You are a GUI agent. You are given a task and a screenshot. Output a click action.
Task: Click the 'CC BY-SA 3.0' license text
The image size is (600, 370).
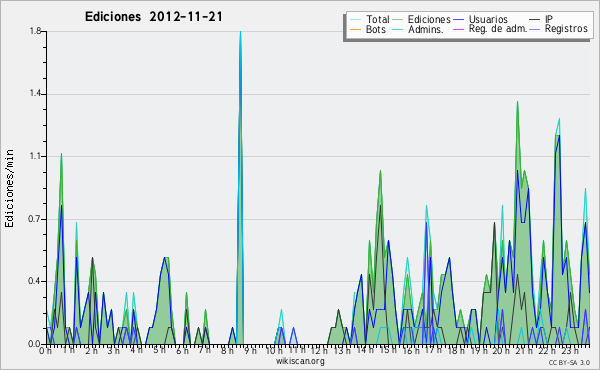(x=569, y=362)
